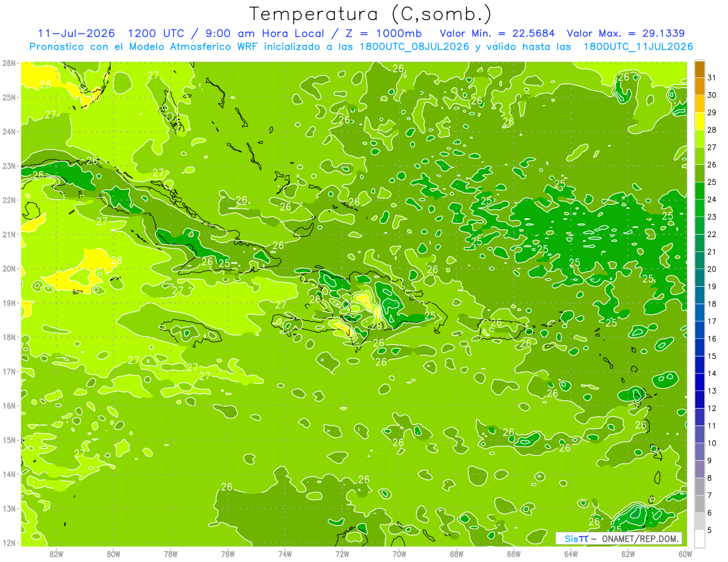
Task: Click the 'Valor Min. = 22.5684' value
Action: (497, 33)
